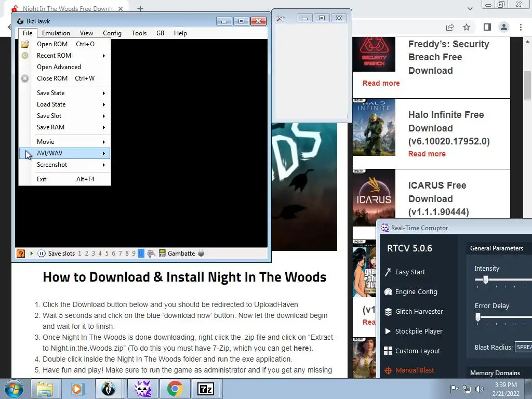Image resolution: width=532 pixels, height=399 pixels.
Task: Expand the Recent ROM submenu
Action: click(64, 55)
